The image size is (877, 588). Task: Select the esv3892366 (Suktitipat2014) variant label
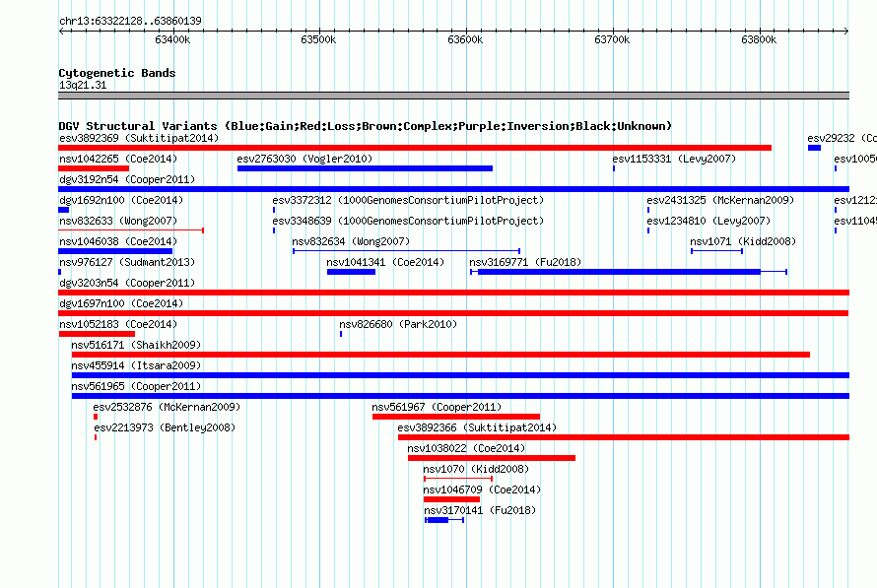click(477, 427)
